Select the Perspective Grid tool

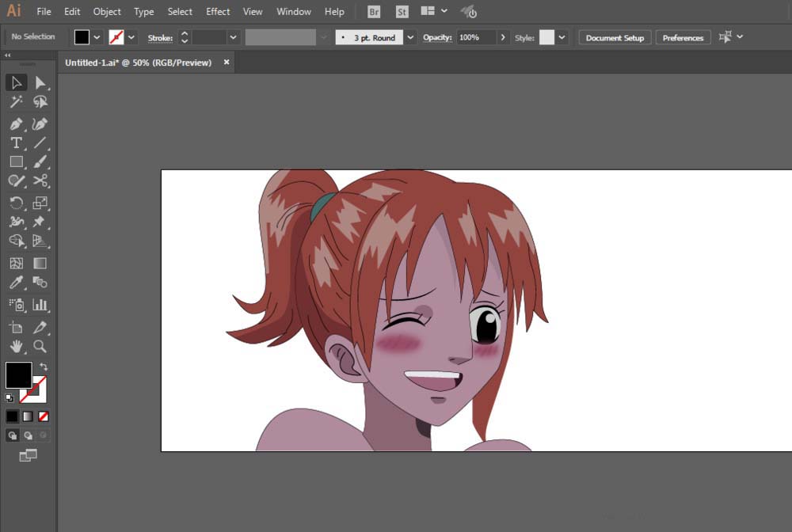[x=40, y=241]
